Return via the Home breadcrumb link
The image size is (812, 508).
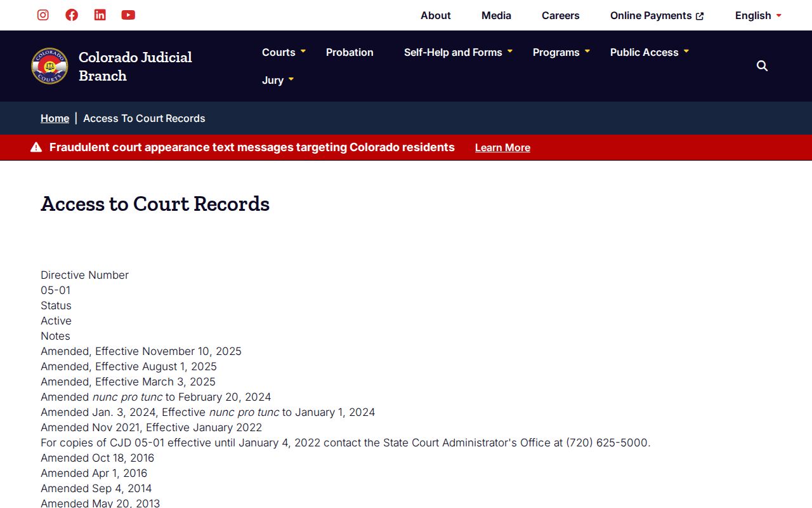click(55, 118)
